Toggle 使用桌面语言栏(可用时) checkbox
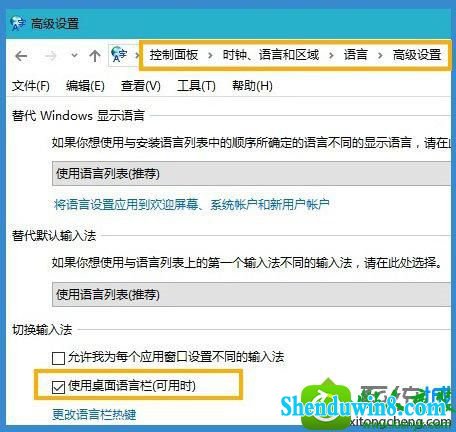This screenshot has width=456, height=432. tap(58, 387)
